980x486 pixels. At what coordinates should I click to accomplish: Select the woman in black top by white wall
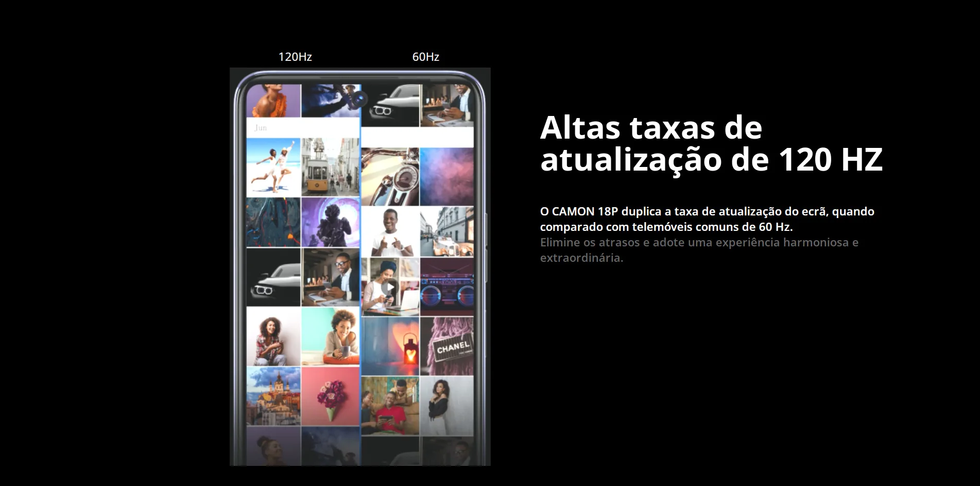tap(447, 406)
